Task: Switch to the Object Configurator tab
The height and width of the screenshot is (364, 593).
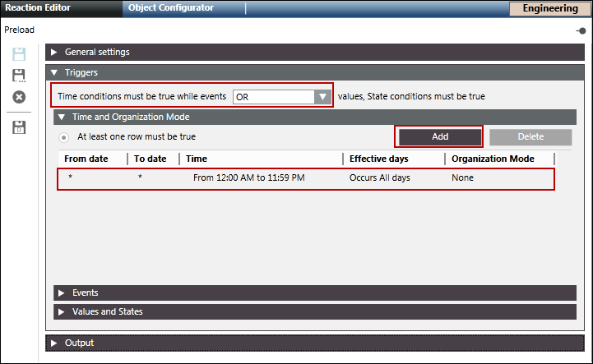Action: click(170, 8)
